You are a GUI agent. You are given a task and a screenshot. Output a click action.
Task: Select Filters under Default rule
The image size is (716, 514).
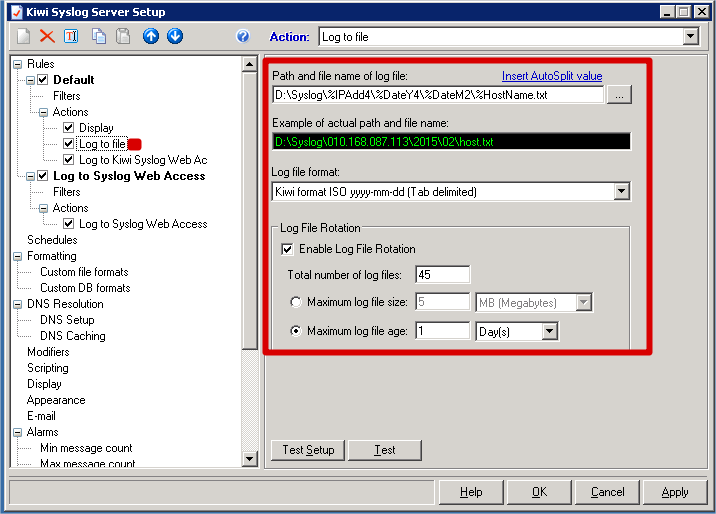[67, 96]
